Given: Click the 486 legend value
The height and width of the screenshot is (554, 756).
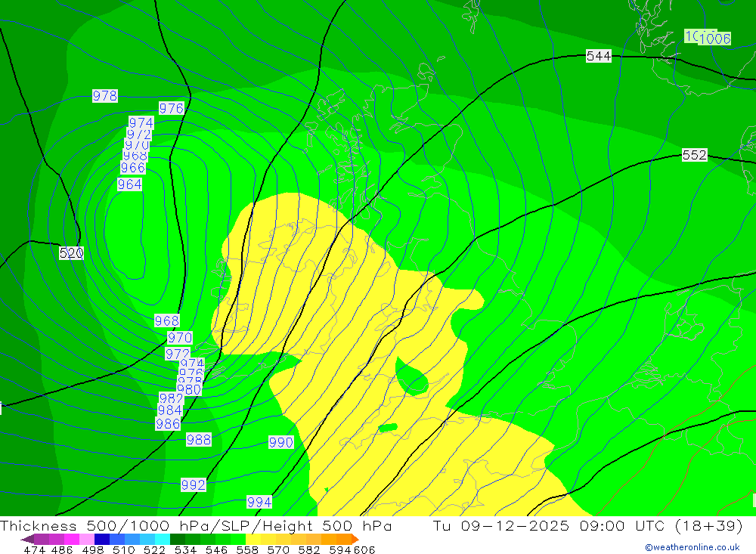Looking at the screenshot, I should point(62,549).
